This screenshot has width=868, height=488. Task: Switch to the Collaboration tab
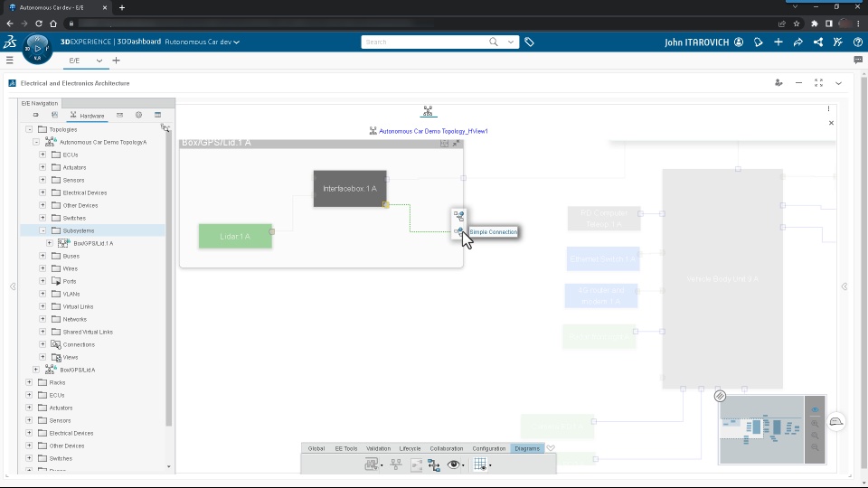pyautogui.click(x=446, y=448)
